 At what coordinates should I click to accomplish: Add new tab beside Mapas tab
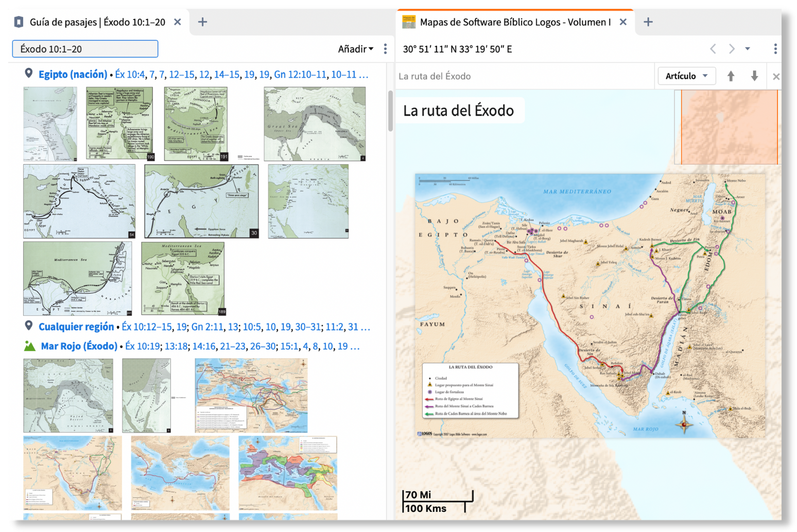click(648, 22)
